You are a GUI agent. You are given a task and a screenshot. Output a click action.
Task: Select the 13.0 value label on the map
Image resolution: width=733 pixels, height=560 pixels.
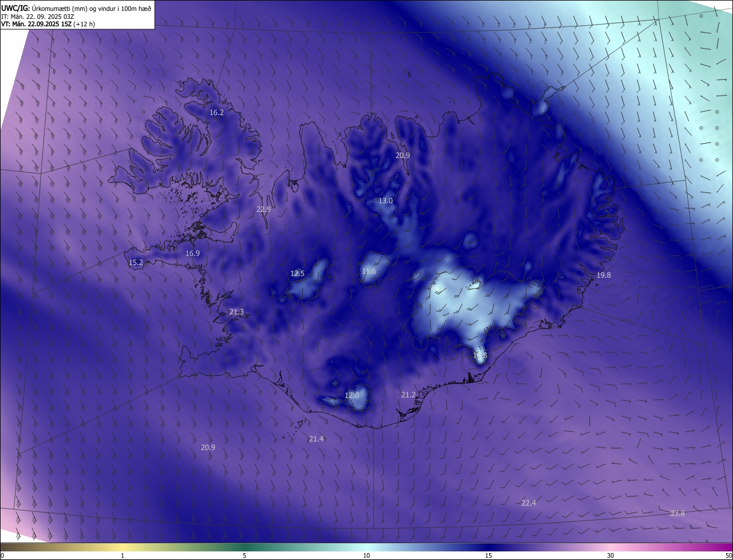[x=385, y=201]
